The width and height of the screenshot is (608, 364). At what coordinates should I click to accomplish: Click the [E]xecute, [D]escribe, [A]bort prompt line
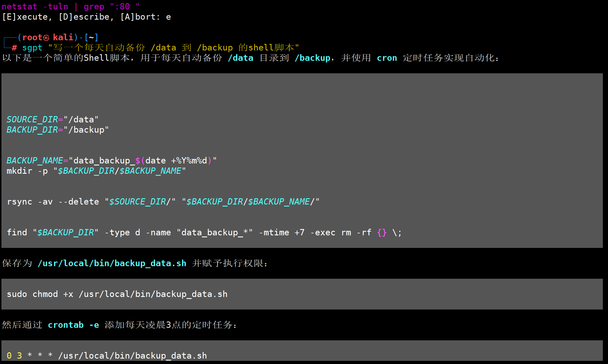pos(86,17)
